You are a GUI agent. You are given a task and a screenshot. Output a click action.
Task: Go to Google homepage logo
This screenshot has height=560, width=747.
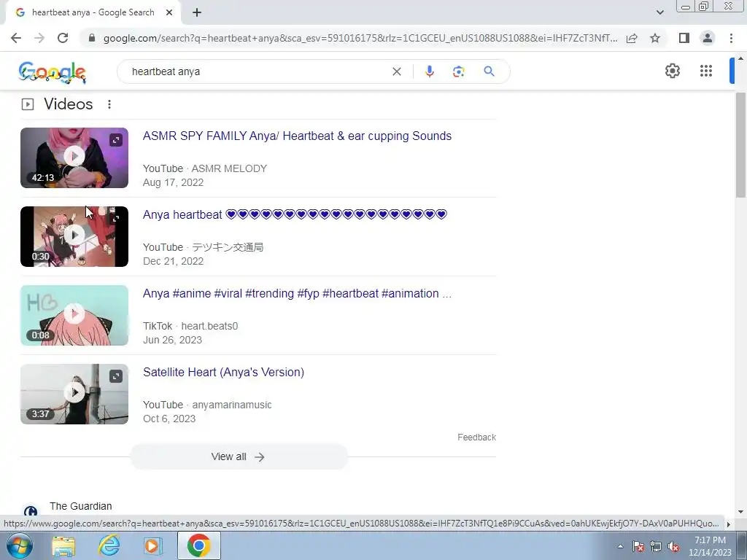pyautogui.click(x=53, y=72)
